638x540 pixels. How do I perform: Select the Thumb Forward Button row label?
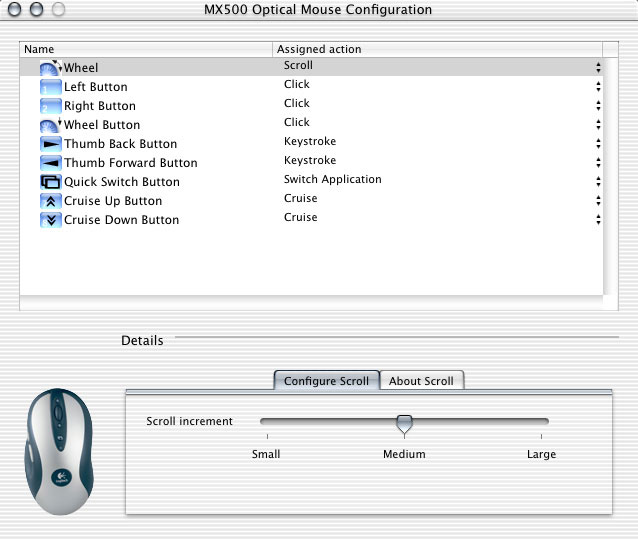131,163
